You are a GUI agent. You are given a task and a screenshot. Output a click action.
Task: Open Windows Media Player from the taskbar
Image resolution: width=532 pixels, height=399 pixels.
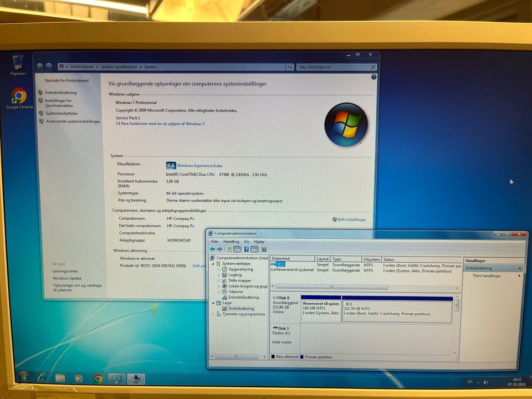[78, 378]
